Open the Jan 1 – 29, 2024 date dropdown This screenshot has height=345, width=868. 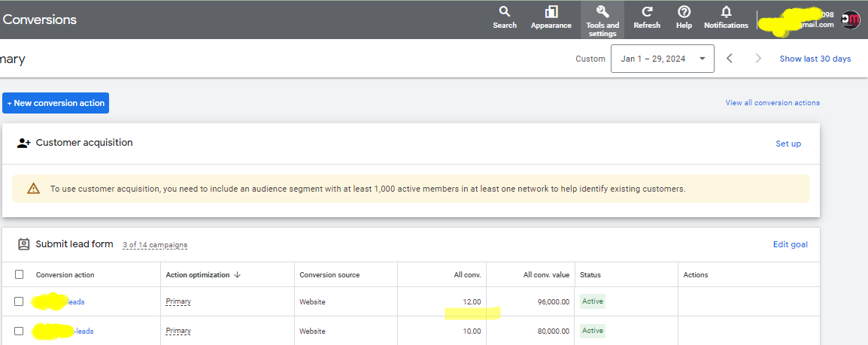662,59
